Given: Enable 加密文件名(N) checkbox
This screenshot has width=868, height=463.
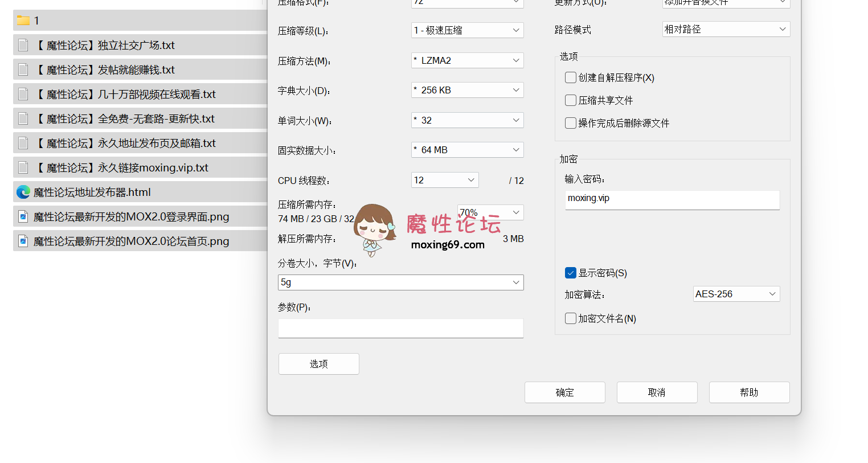Looking at the screenshot, I should pyautogui.click(x=571, y=318).
